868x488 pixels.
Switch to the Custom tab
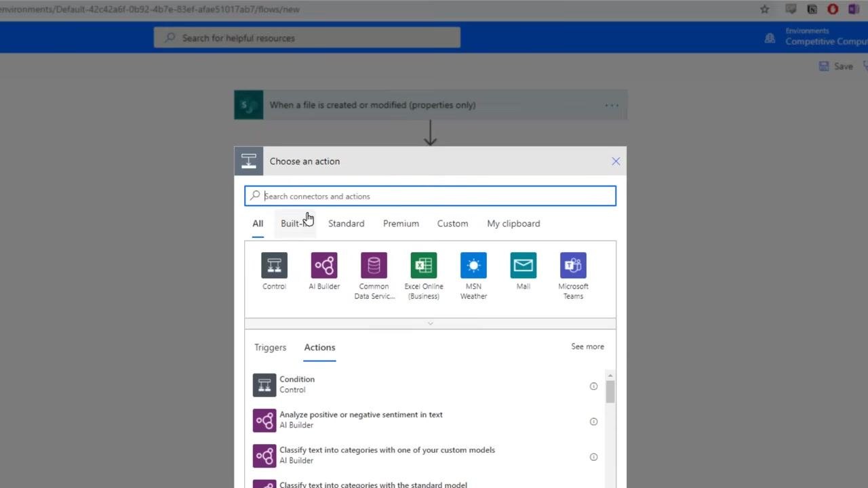click(x=452, y=224)
